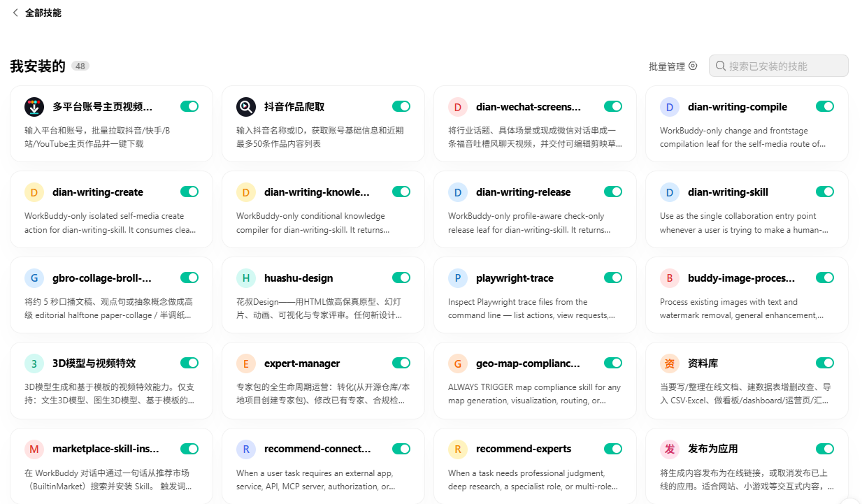Click the 3D模型与视频特效 avatar icon
This screenshot has width=862, height=504.
[34, 363]
